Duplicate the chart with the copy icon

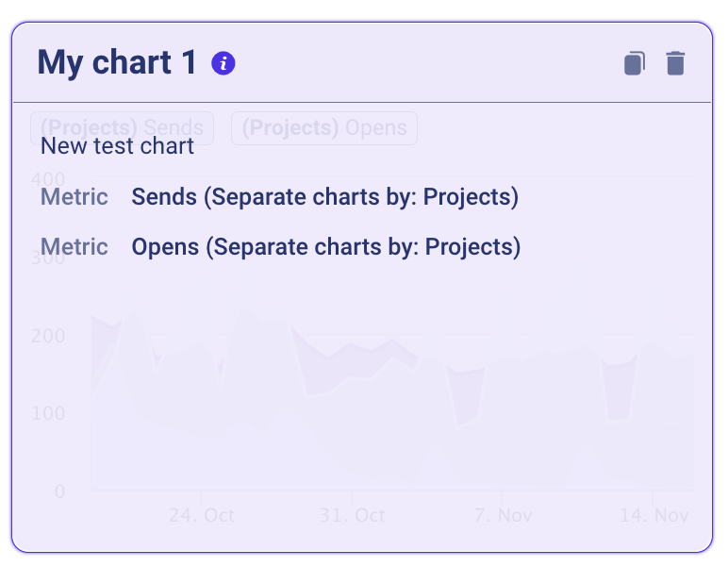635,63
